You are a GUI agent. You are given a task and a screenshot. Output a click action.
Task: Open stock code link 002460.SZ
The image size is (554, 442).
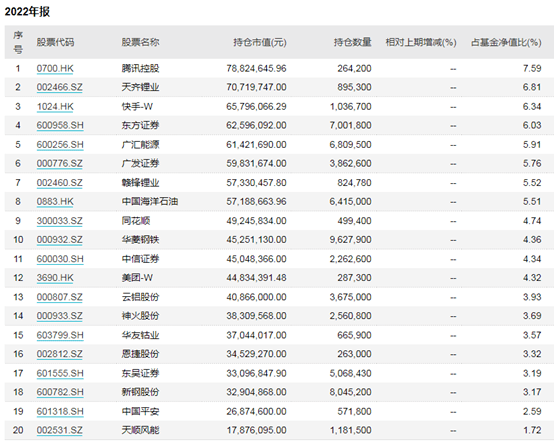[60, 183]
